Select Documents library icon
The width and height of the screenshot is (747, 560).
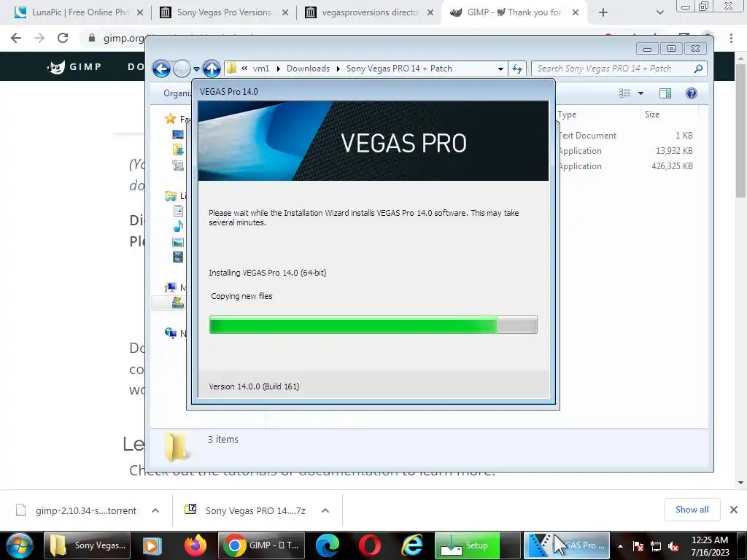[x=178, y=211]
